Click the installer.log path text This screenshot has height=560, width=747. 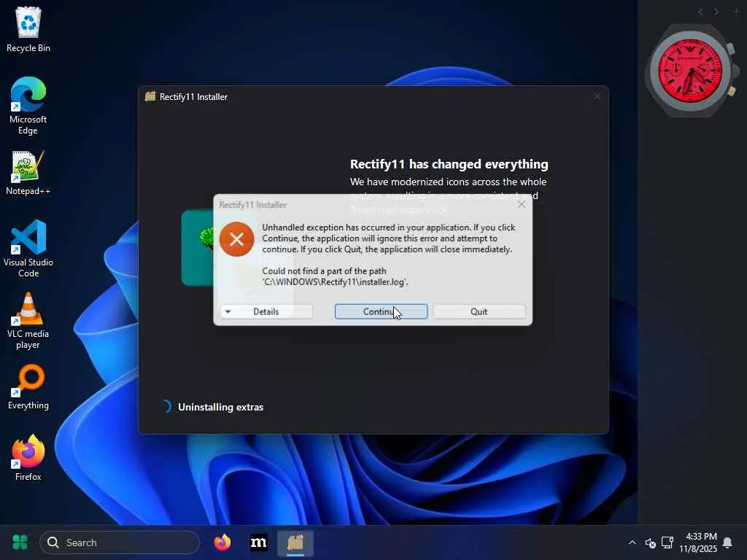(x=335, y=282)
